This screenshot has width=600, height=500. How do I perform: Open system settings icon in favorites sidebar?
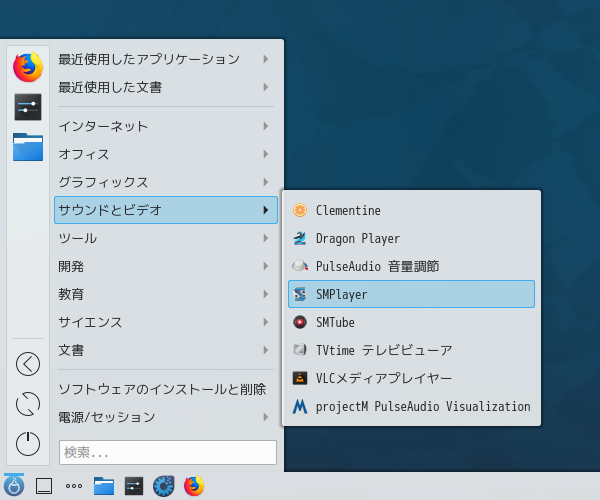[x=28, y=107]
